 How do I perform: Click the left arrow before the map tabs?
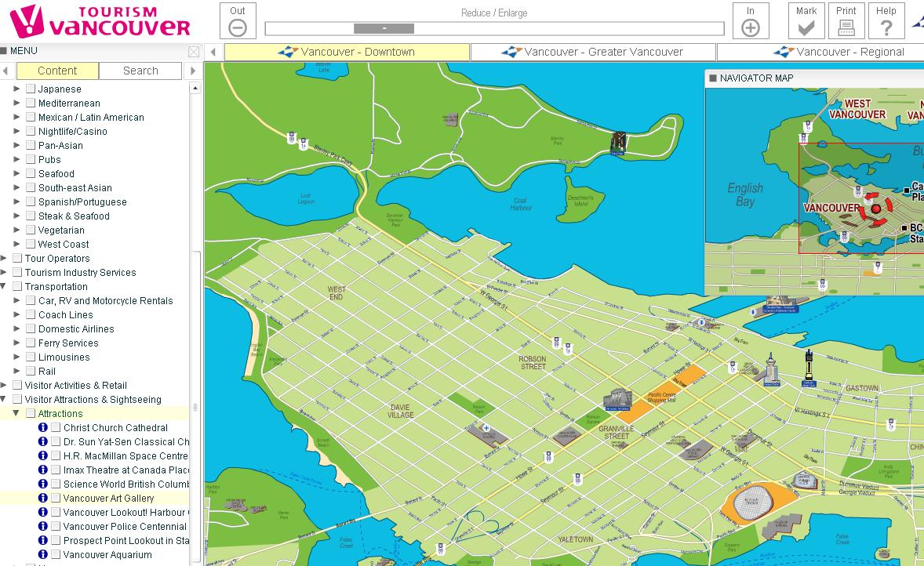(213, 52)
